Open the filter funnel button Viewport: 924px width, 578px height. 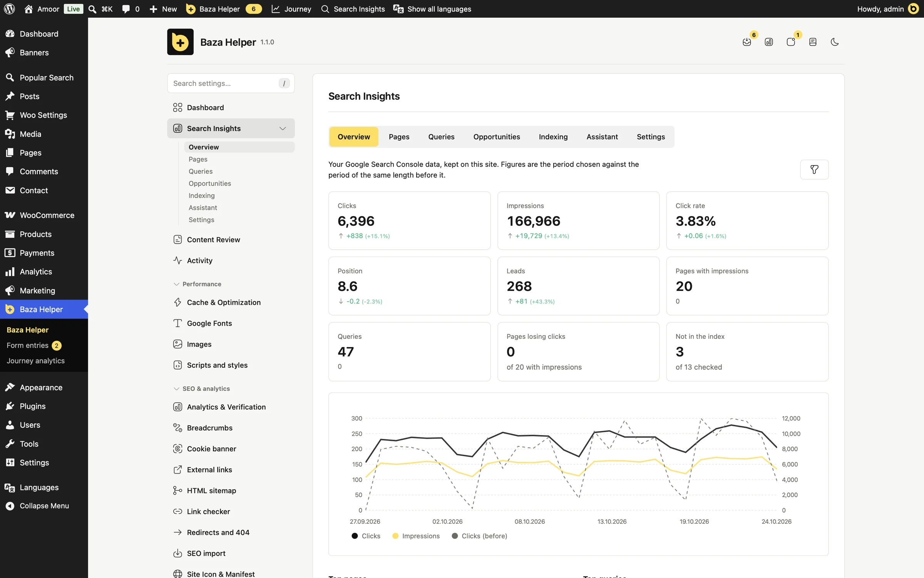814,169
